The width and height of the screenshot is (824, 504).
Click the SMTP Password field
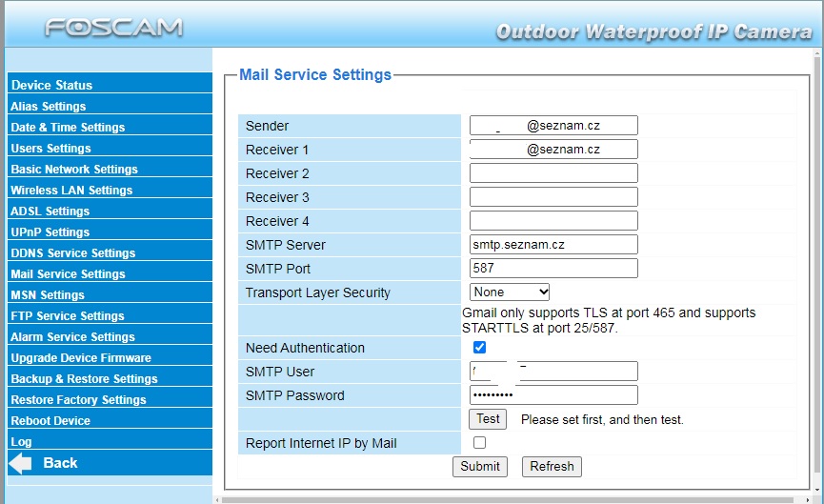553,395
